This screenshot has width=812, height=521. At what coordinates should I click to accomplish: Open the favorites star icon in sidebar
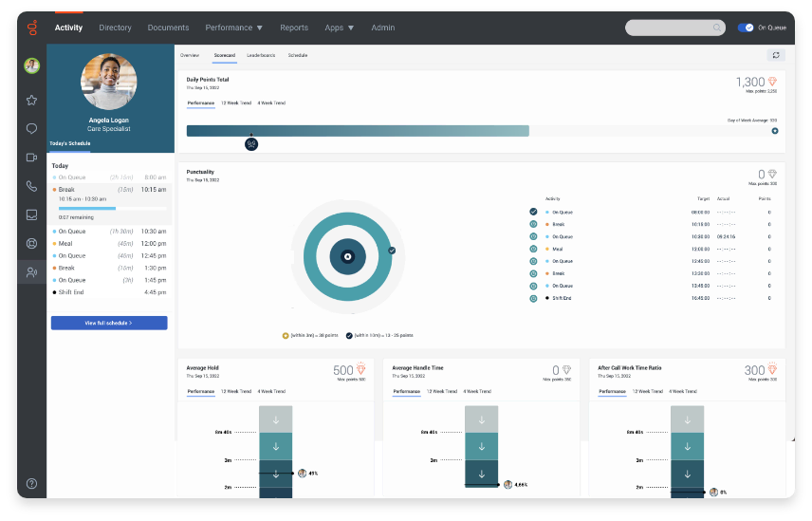pos(31,100)
